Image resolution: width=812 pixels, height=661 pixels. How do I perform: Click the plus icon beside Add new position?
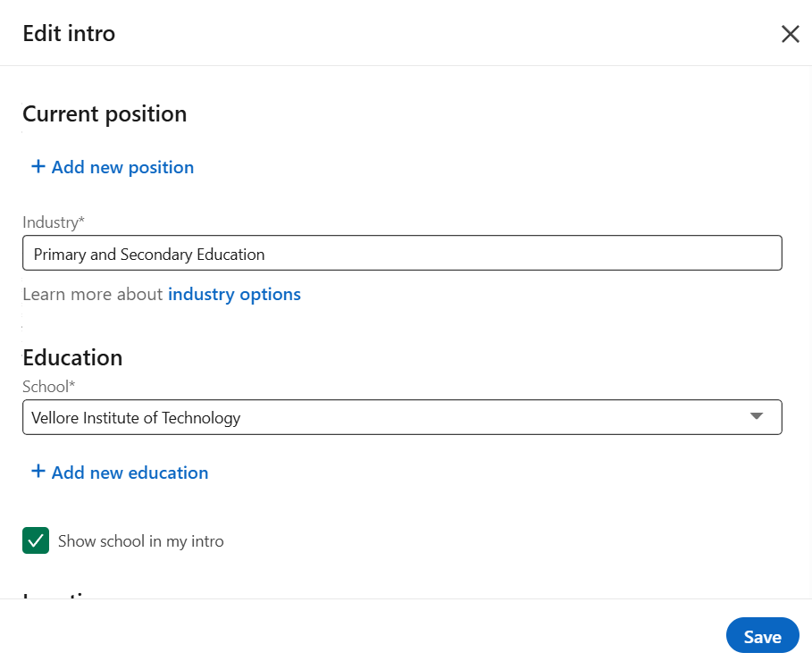point(38,167)
